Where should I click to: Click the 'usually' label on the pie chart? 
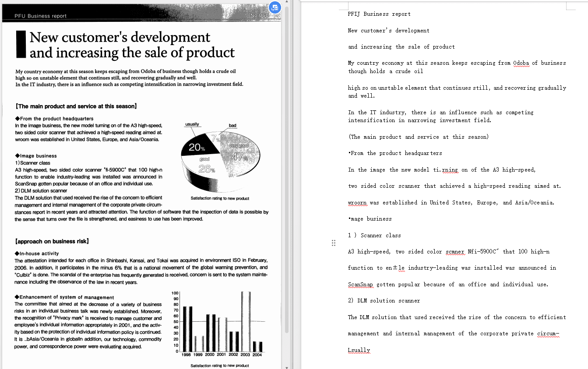coord(192,124)
